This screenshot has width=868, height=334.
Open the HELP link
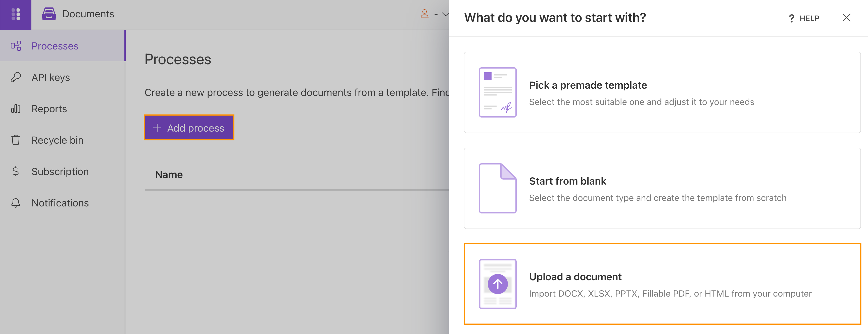(x=804, y=18)
